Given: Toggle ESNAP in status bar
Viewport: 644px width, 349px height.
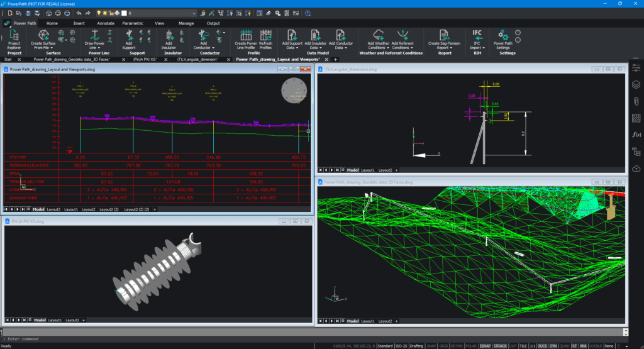Looking at the screenshot, I should click(485, 346).
